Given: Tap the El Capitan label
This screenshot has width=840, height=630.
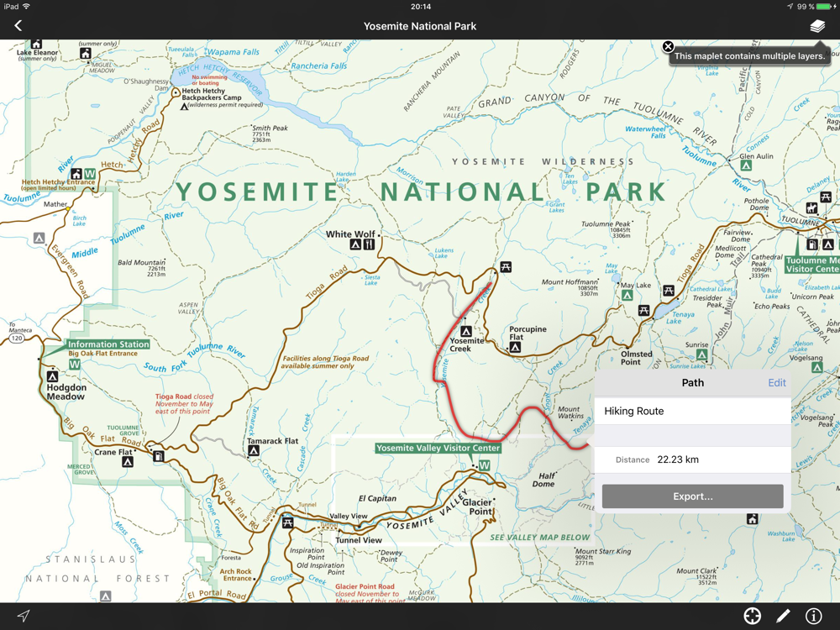Looking at the screenshot, I should [378, 498].
